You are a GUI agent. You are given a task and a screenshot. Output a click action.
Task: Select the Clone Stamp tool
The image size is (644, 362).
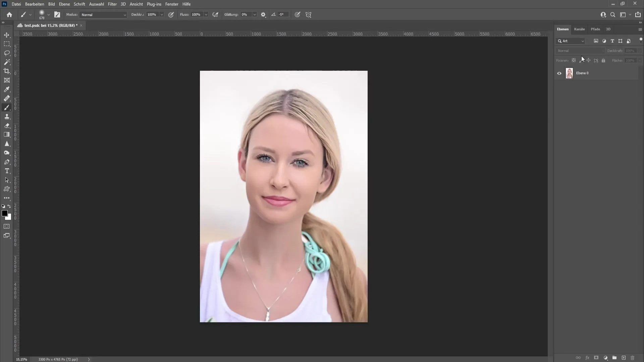tap(7, 116)
